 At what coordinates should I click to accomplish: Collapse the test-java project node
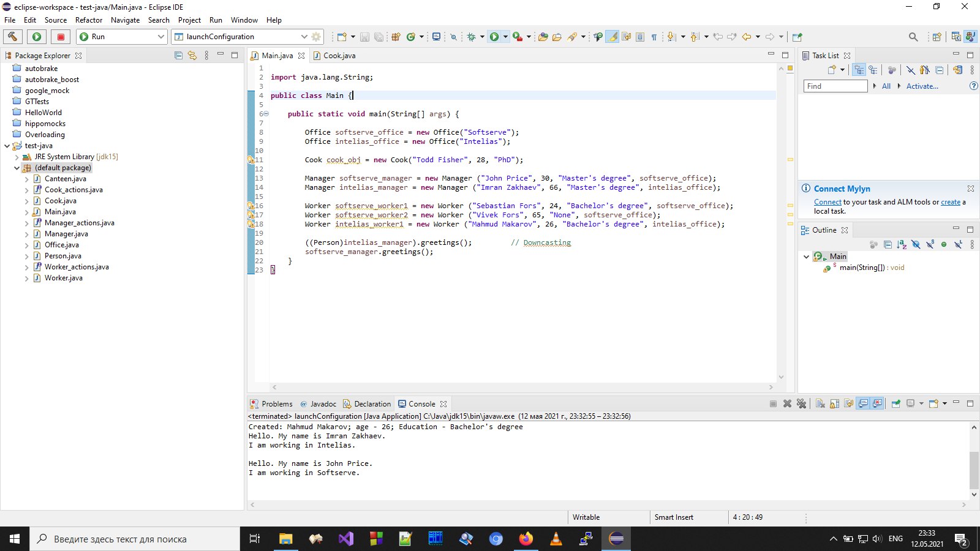(7, 146)
